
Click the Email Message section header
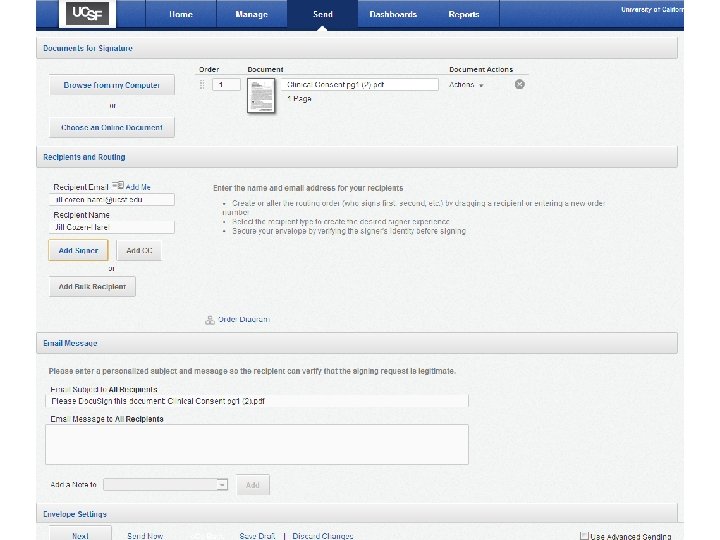tap(357, 343)
